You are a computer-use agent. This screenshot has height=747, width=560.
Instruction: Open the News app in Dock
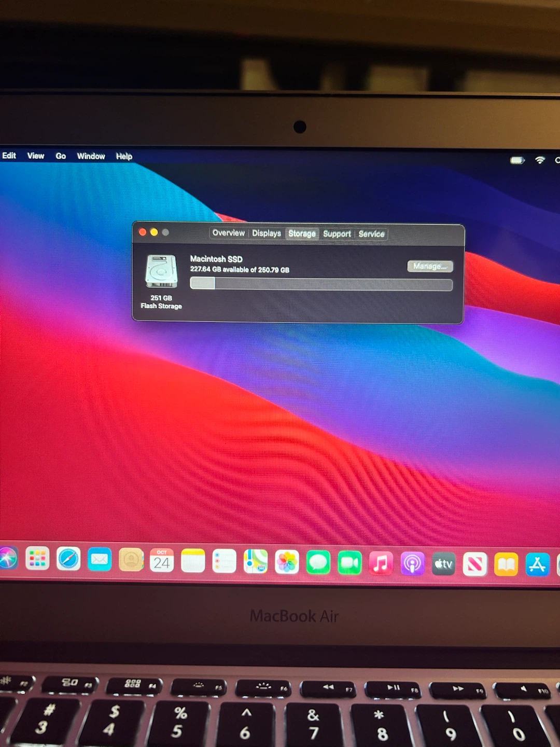pyautogui.click(x=475, y=564)
